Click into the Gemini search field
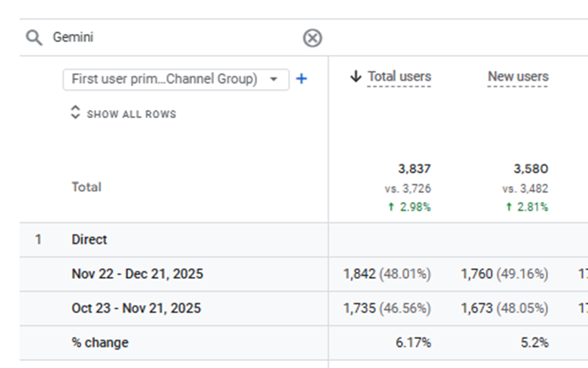The width and height of the screenshot is (588, 368). 169,38
